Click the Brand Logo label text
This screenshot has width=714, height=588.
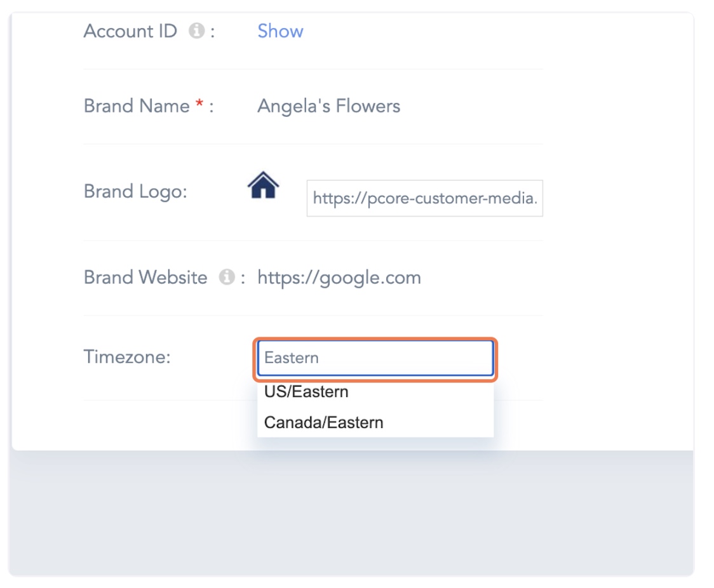pos(135,191)
